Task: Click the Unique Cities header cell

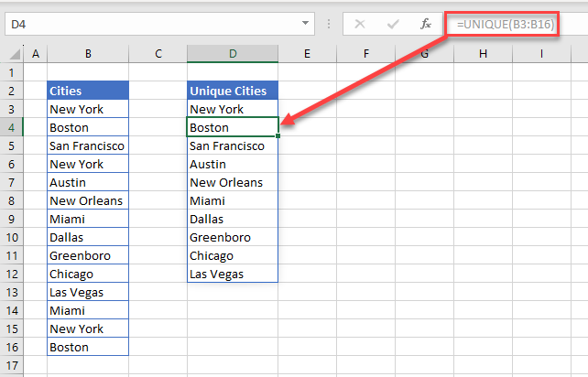Action: pos(233,91)
